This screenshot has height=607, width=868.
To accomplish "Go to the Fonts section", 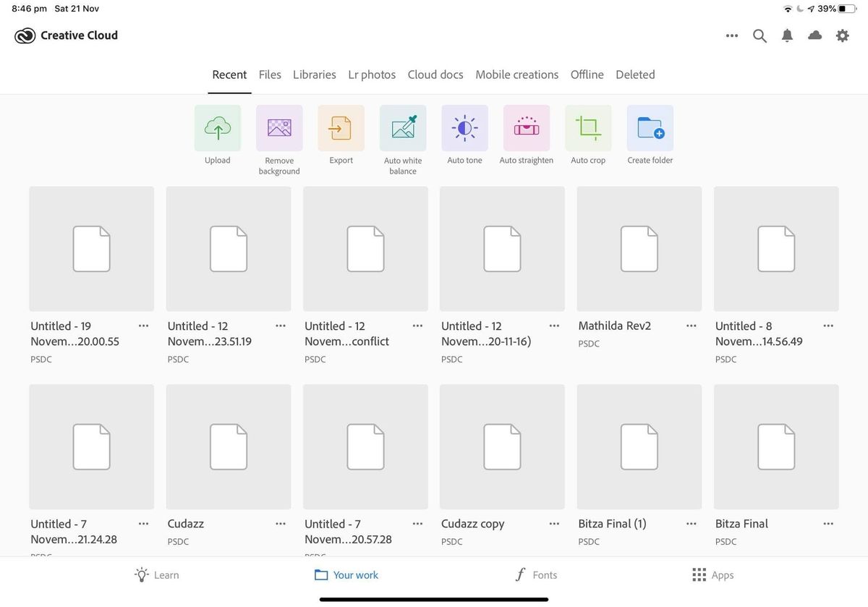I will coord(536,574).
